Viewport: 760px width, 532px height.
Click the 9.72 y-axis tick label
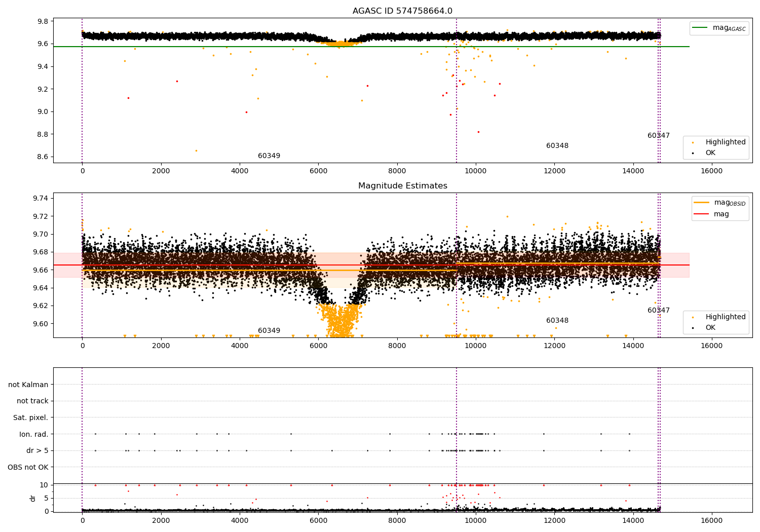click(41, 216)
